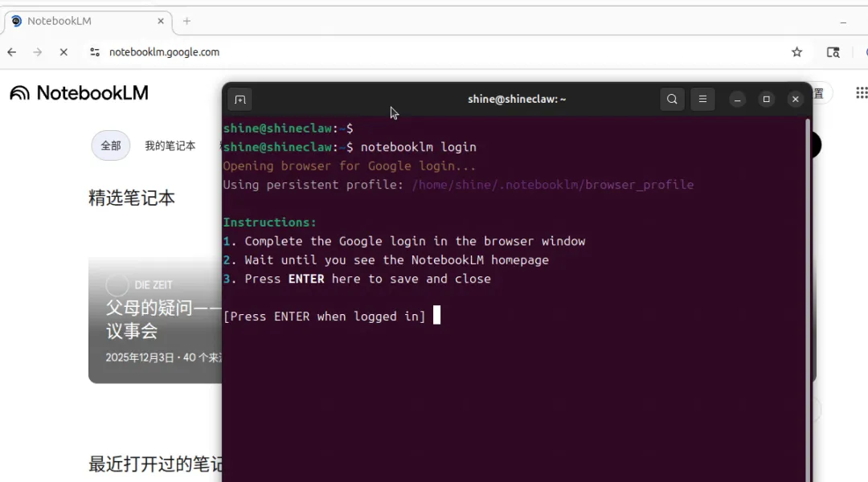Click the browser_profile path in terminal

(552, 185)
